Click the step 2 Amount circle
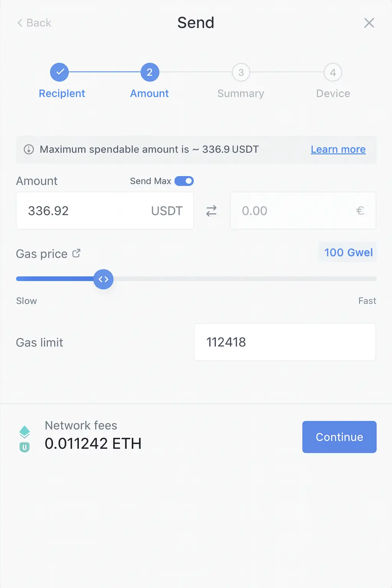The width and height of the screenshot is (392, 588). (x=150, y=72)
